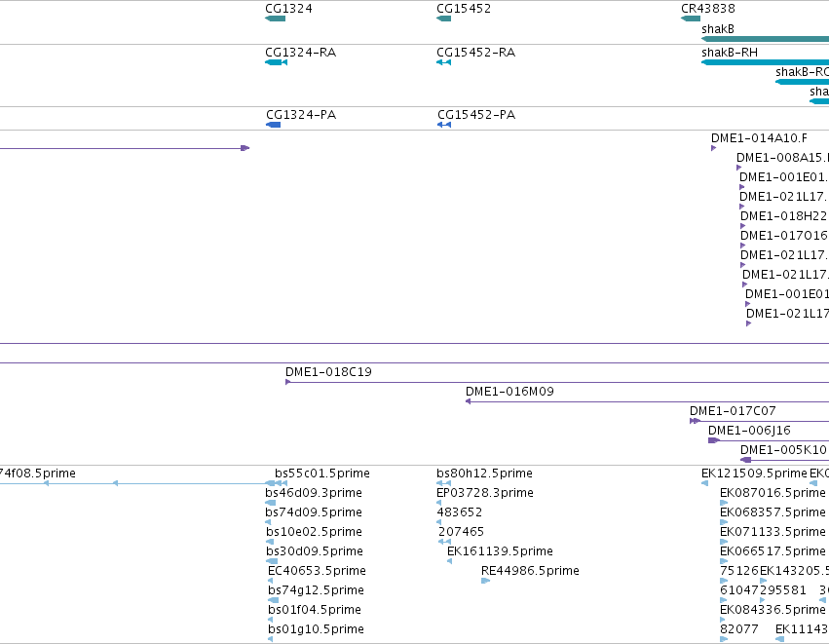The width and height of the screenshot is (829, 644).
Task: Select the bs80h12.5prime EST glyph
Action: tap(443, 483)
